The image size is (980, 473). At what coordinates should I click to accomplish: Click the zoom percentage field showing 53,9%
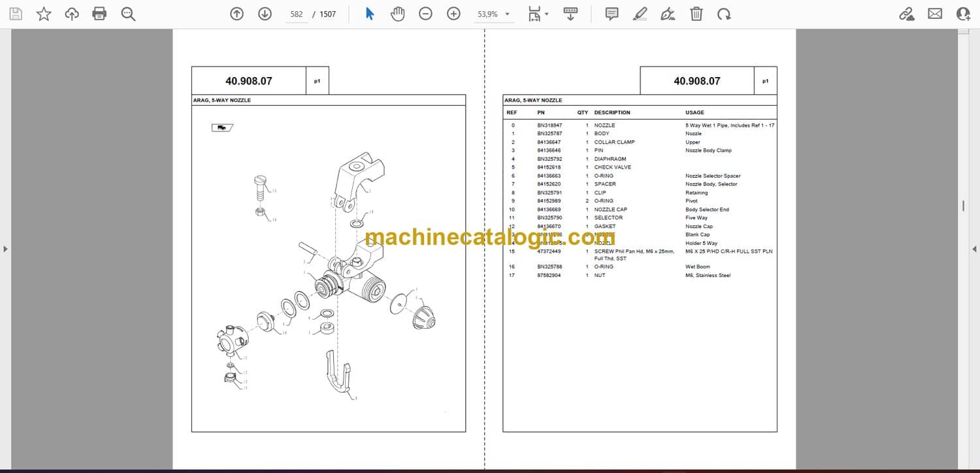coord(488,14)
